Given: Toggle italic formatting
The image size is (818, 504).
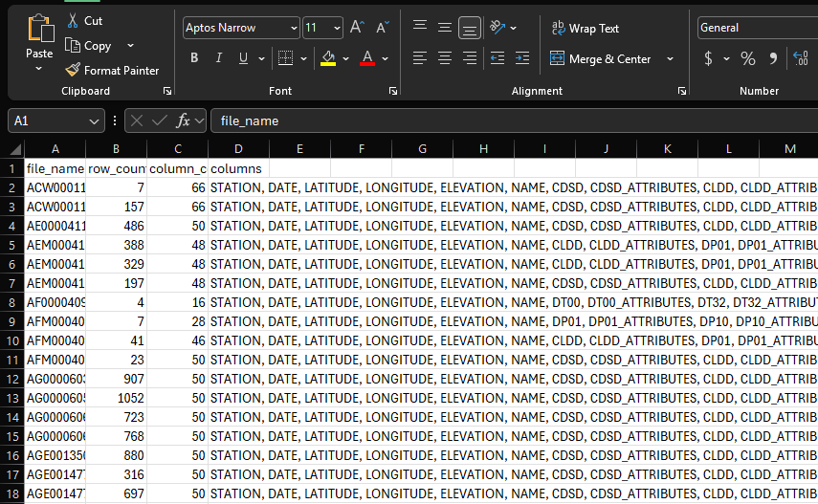Looking at the screenshot, I should (218, 58).
